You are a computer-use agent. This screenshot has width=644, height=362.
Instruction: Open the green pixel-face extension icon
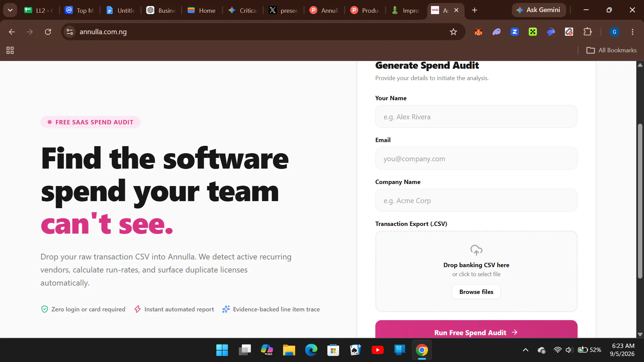[x=533, y=32]
